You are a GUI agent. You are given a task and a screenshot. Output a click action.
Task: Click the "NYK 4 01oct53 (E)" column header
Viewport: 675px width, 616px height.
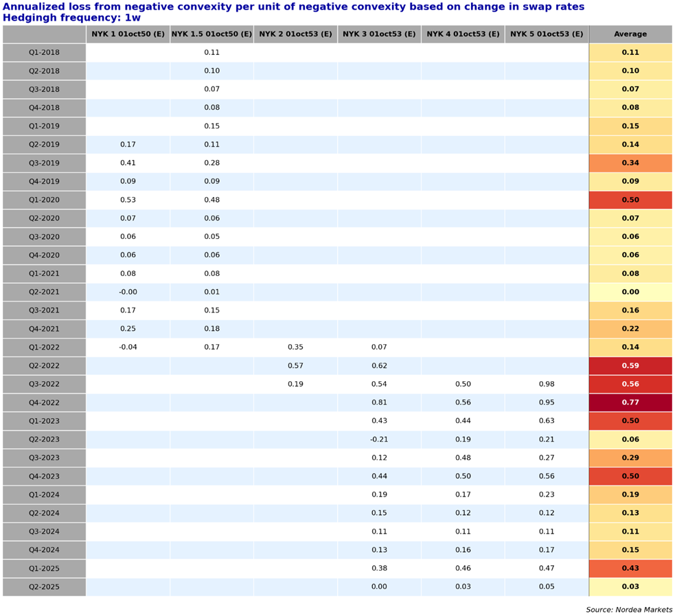click(463, 34)
